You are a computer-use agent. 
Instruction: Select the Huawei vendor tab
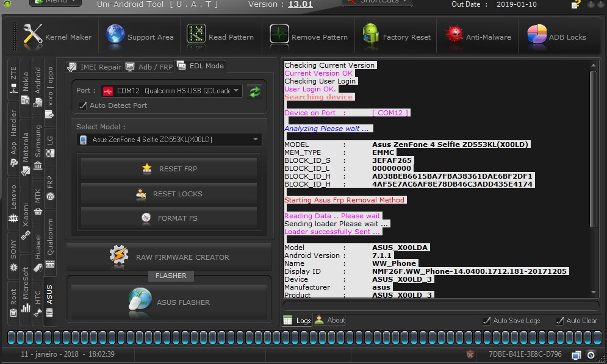(x=38, y=252)
